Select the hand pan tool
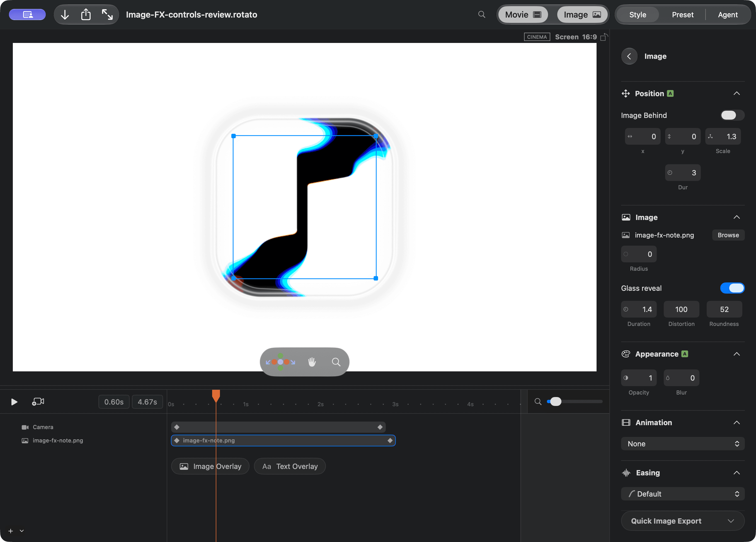This screenshot has width=756, height=542. coord(312,362)
